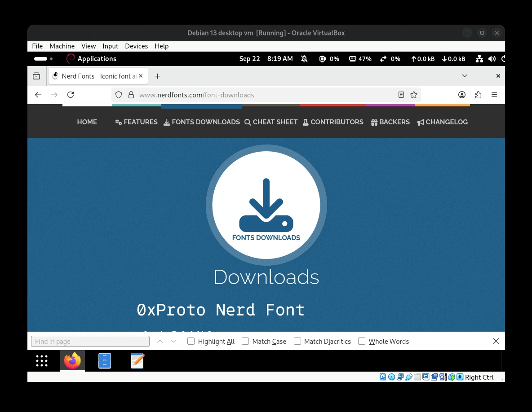This screenshot has height=412, width=532.
Task: Close the Nerd Fonts tab
Action: point(141,76)
